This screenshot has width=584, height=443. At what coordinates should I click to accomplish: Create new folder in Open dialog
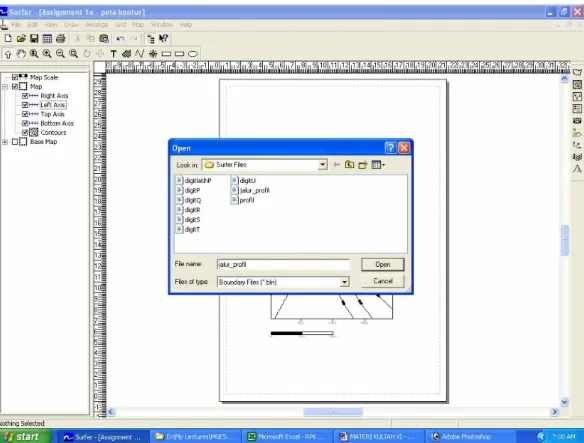tap(363, 165)
